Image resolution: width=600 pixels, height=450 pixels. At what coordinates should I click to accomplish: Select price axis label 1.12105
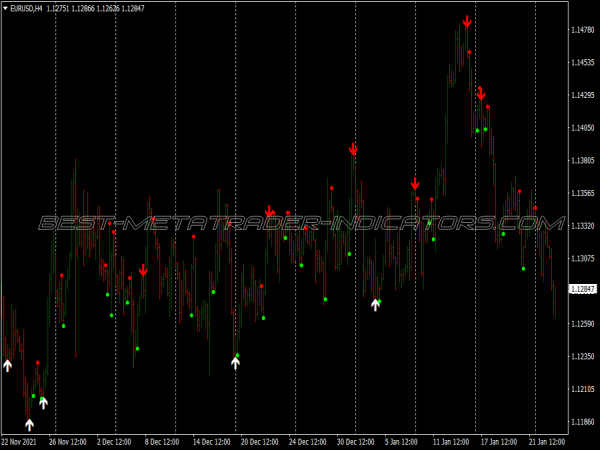pos(583,389)
